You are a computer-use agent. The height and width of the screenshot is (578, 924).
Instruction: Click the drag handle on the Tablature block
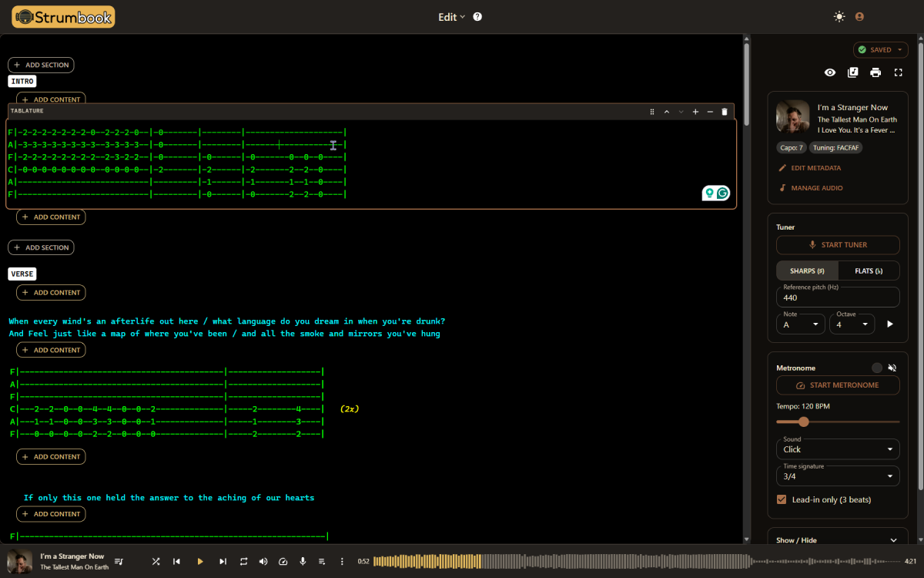click(652, 112)
